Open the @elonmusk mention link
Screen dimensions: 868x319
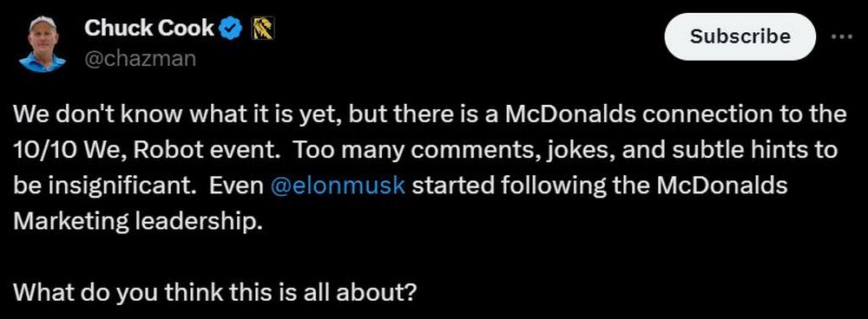pos(339,186)
